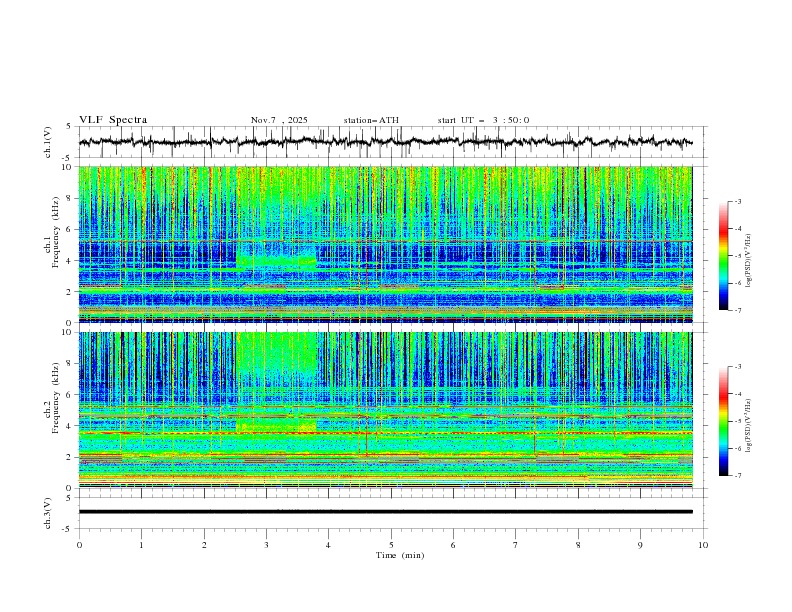Viewport: 792px width, 612px height.
Task: Click the green 8-10 kHz patch in ch.2 spectrogram
Action: (x=277, y=352)
